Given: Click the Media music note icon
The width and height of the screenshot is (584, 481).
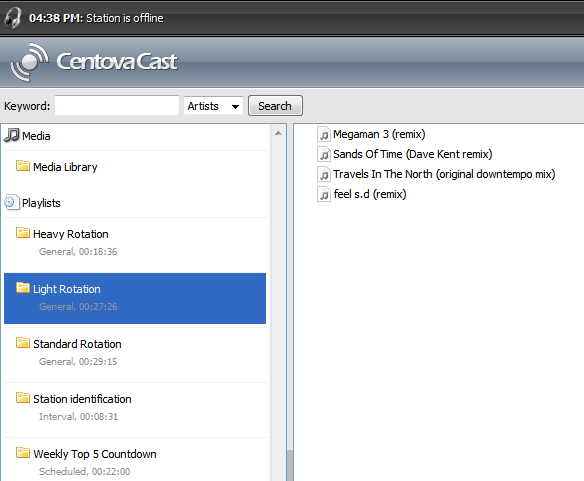Looking at the screenshot, I should point(12,135).
